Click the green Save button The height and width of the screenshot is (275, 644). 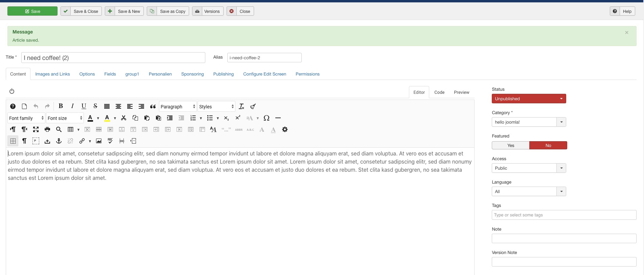coord(32,11)
